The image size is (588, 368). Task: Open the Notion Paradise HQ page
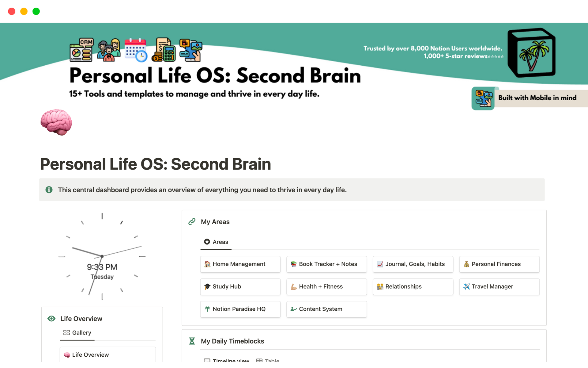[x=240, y=309]
